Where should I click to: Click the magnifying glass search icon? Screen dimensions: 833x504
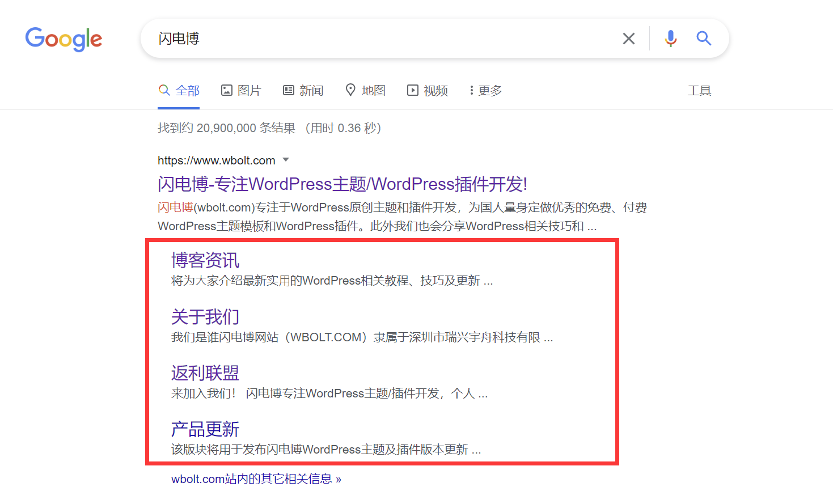coord(703,38)
